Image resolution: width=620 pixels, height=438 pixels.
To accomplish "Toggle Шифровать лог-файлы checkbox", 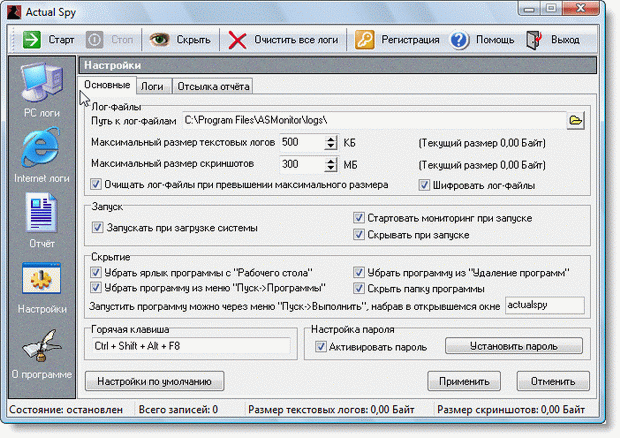I will point(424,185).
